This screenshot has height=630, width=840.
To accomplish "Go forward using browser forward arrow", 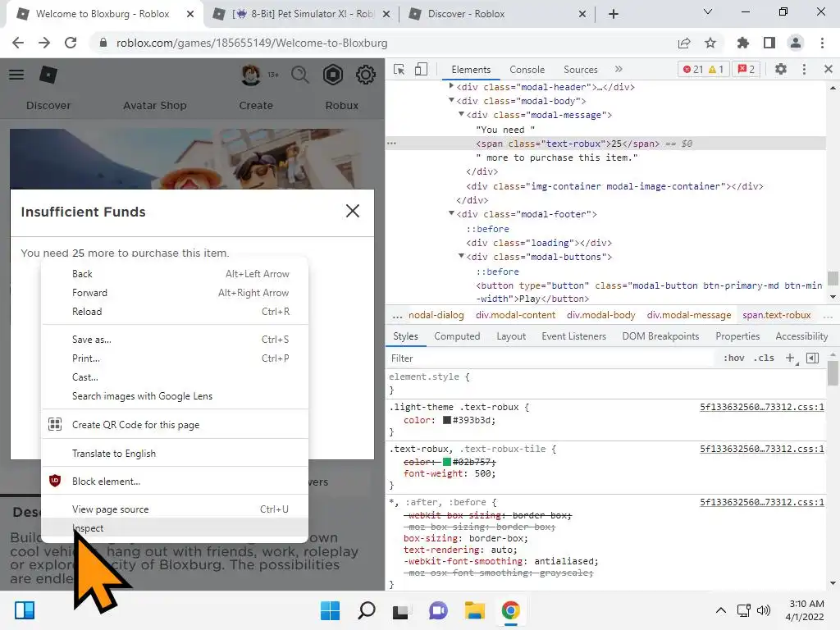I will [44, 43].
